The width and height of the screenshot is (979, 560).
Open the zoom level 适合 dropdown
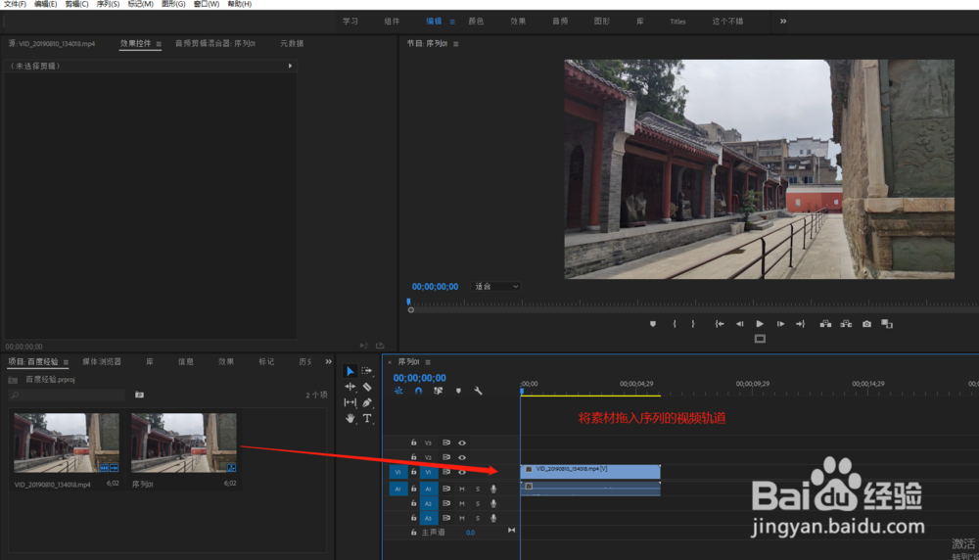click(496, 287)
